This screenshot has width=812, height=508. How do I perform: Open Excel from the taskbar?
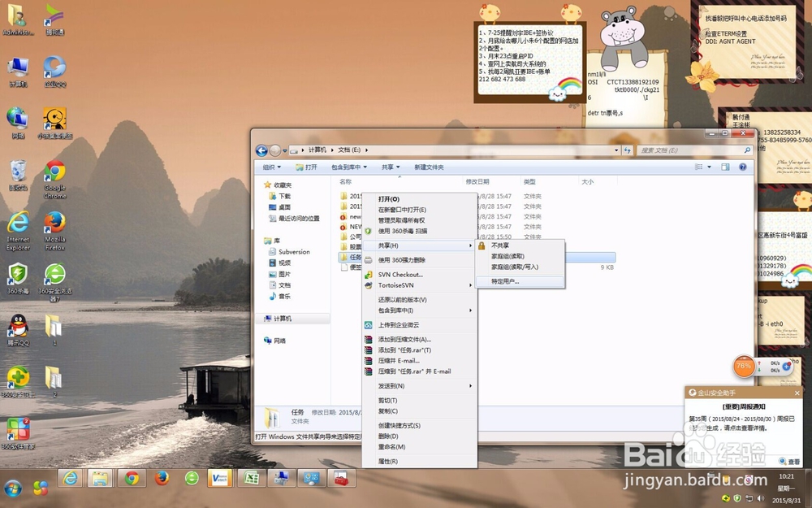[x=252, y=478]
